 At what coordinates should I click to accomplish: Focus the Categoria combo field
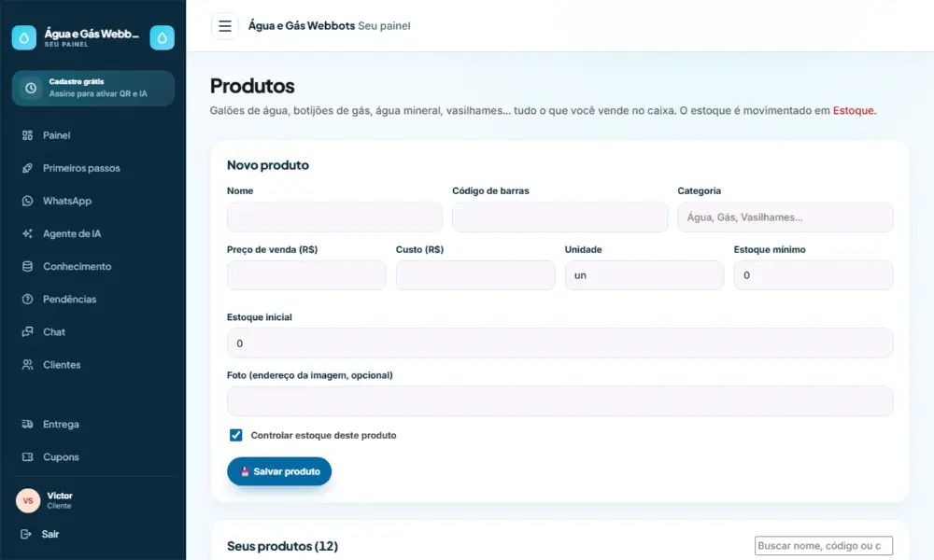point(785,217)
